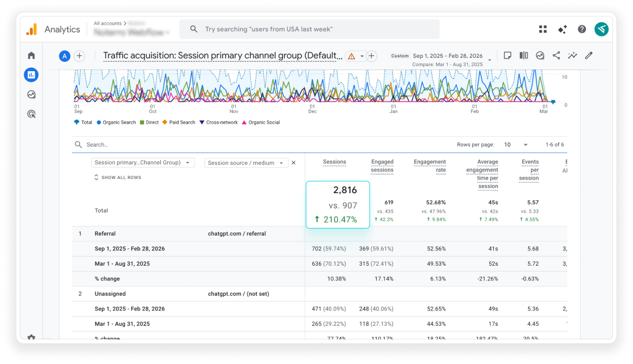This screenshot has height=364, width=633.
Task: Open the Home page from the sidebar
Action: (31, 55)
